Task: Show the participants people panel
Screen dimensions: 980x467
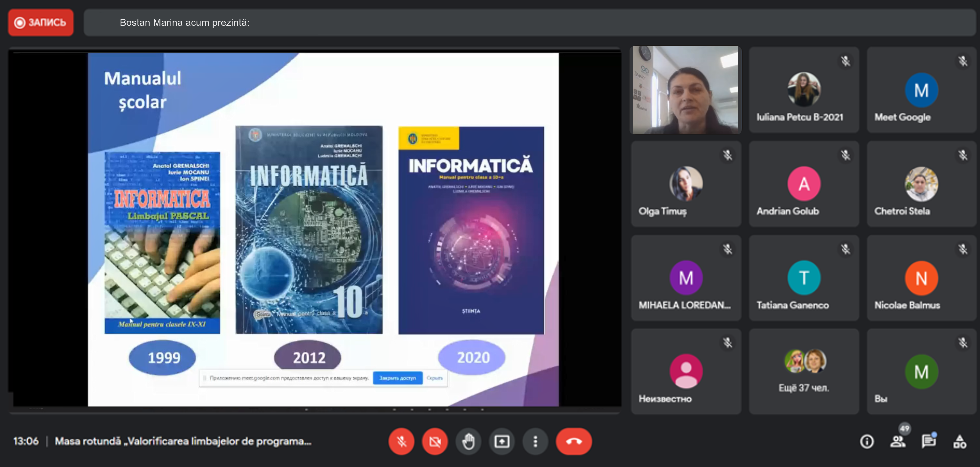Action: (897, 442)
